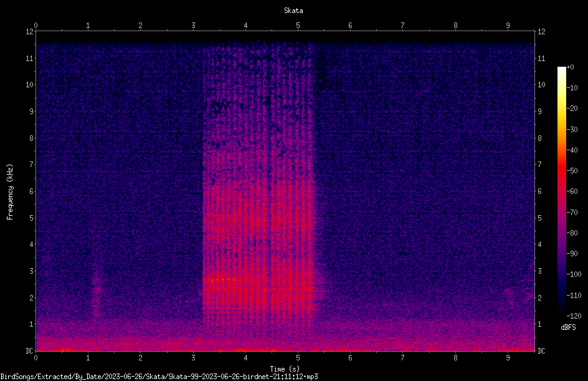Click the 'Time (s)' axis label
This screenshot has width=588, height=381.
(x=285, y=369)
